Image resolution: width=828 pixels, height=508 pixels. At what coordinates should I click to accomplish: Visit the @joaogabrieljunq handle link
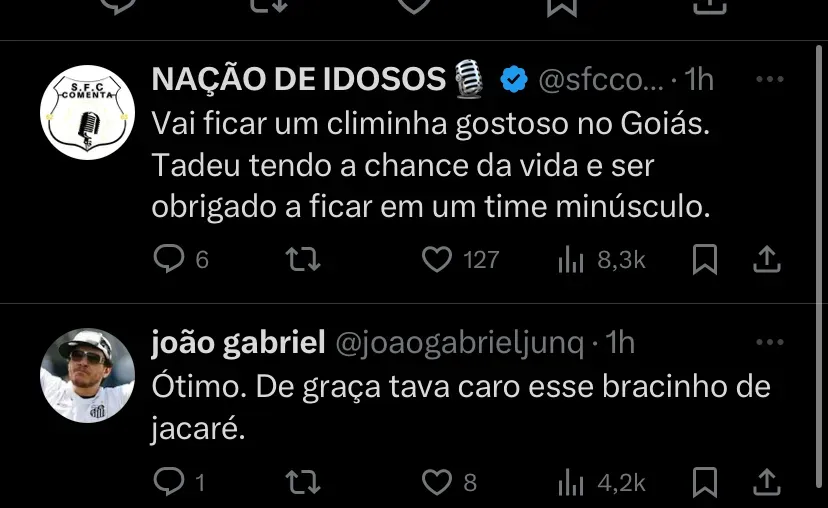[x=459, y=343]
